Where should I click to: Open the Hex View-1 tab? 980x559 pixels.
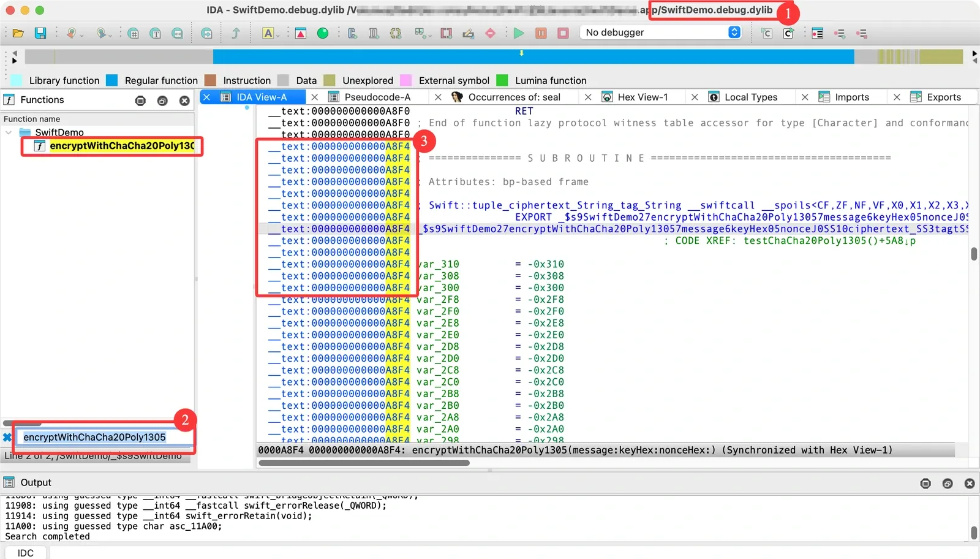pyautogui.click(x=643, y=97)
